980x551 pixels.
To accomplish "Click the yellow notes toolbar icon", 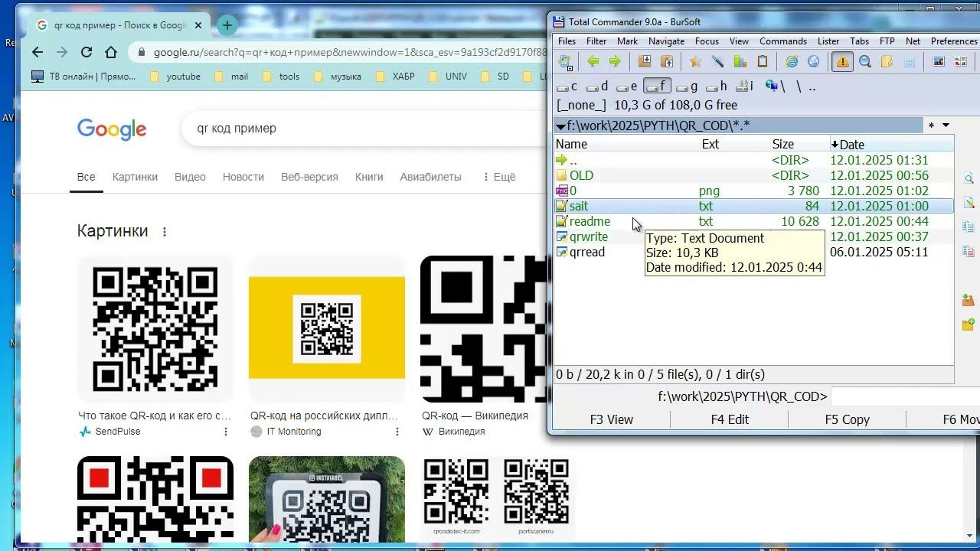I will point(887,62).
